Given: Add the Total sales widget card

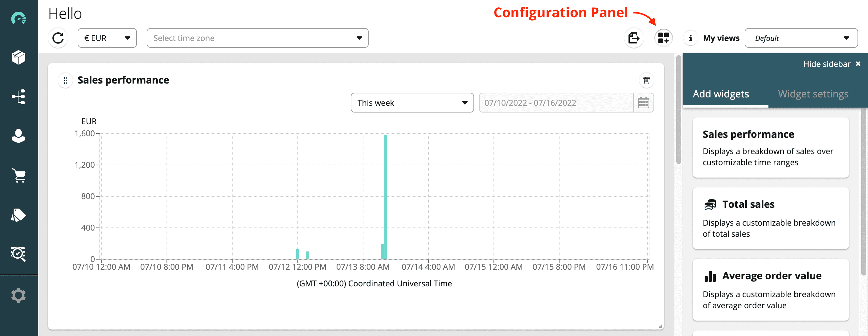Looking at the screenshot, I should tap(770, 218).
